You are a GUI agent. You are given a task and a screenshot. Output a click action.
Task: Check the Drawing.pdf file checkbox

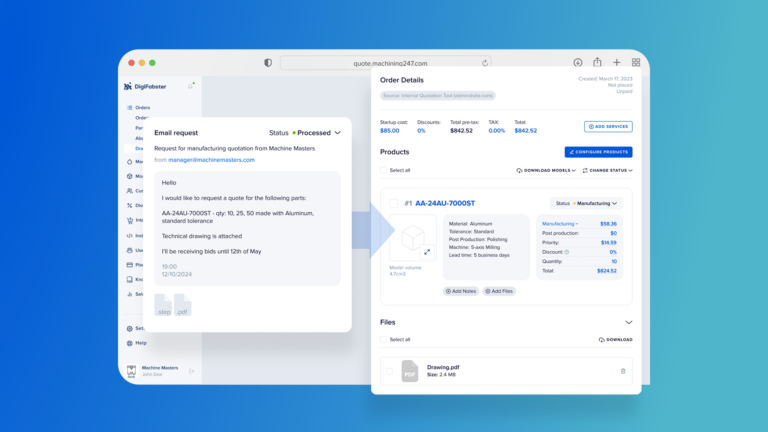(x=390, y=371)
